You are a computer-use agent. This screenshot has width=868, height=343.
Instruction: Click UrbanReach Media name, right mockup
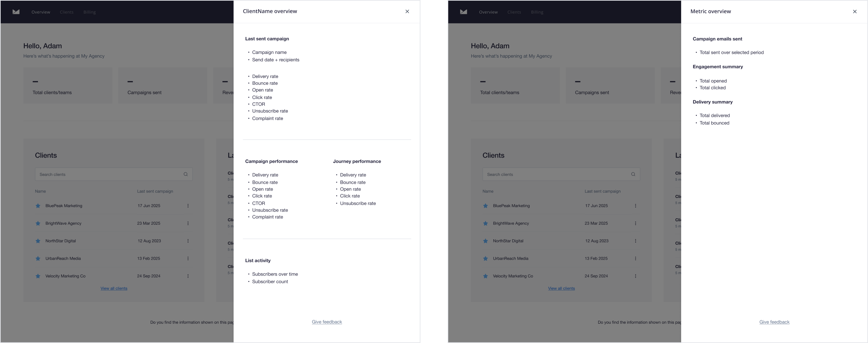pos(511,259)
